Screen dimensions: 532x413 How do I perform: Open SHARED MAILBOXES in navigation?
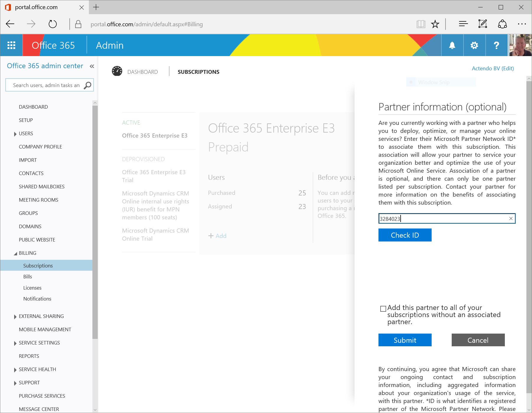[x=42, y=187]
